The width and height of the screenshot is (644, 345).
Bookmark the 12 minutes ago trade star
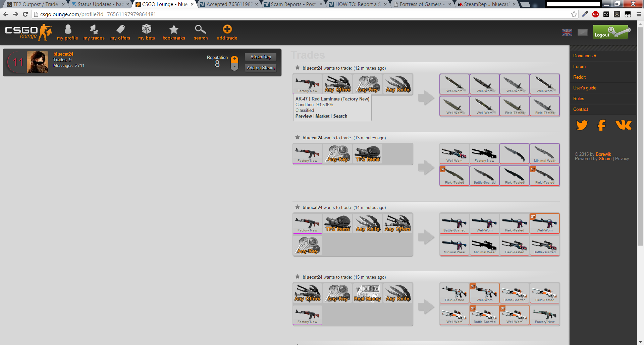[x=298, y=68]
